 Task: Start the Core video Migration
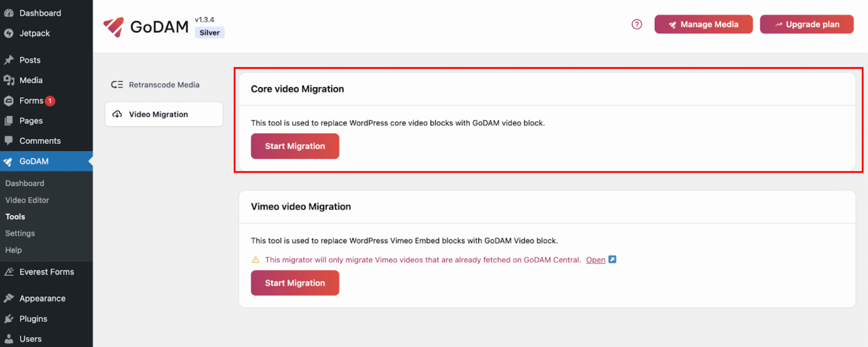pos(295,146)
